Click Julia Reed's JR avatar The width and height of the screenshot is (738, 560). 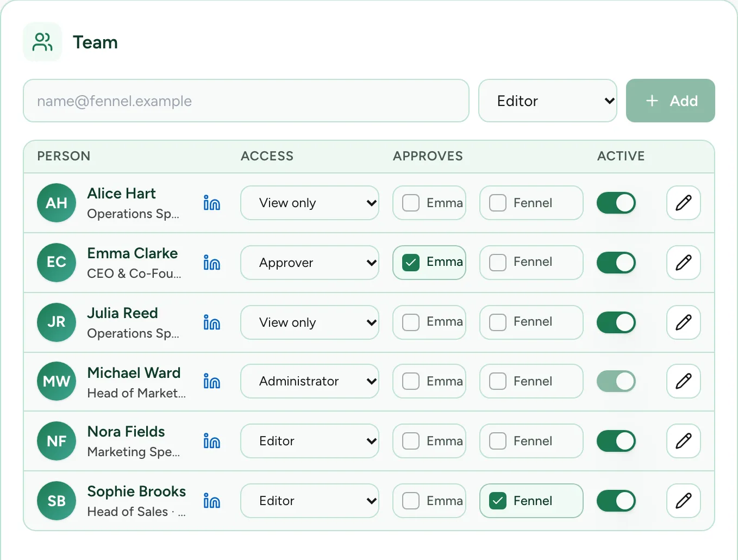(57, 322)
